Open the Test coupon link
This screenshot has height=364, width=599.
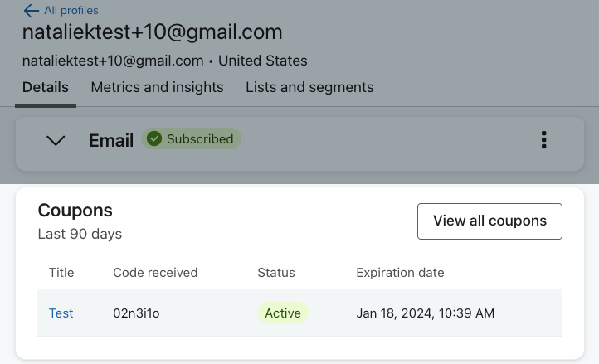(x=61, y=313)
